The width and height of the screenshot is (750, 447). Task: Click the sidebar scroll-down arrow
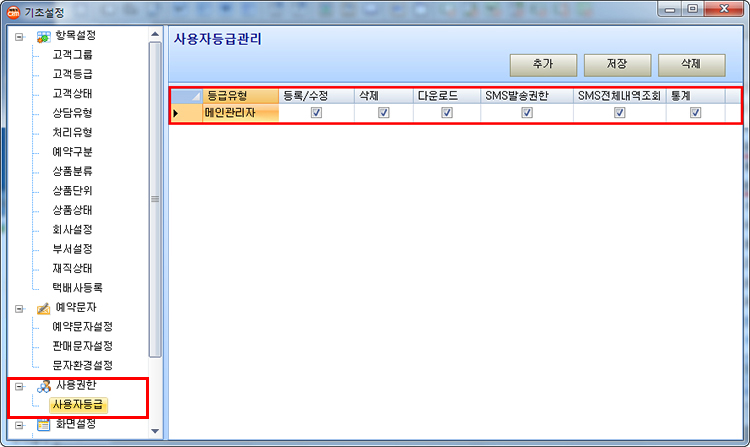click(x=155, y=430)
